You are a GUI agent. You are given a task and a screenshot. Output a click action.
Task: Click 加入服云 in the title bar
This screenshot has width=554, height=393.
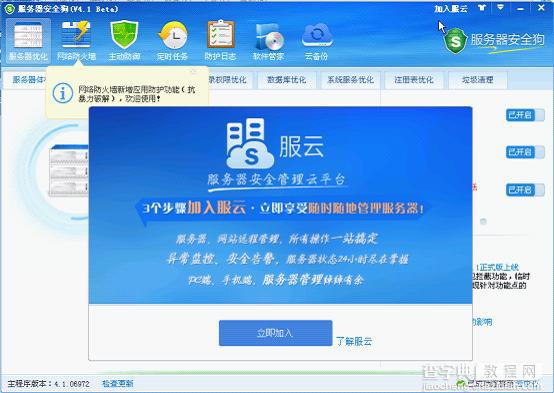point(451,9)
